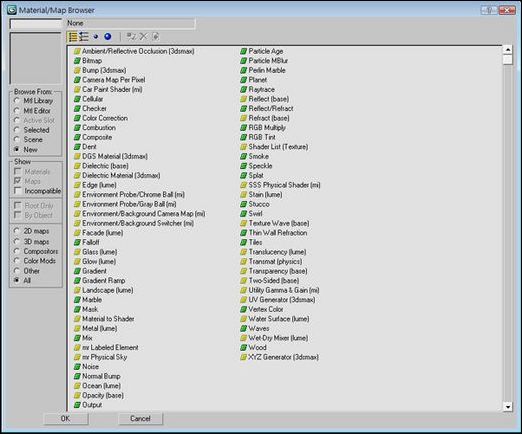Click the yellow icon beside mr Physical Sky
This screenshot has height=434, width=522.
click(x=77, y=357)
